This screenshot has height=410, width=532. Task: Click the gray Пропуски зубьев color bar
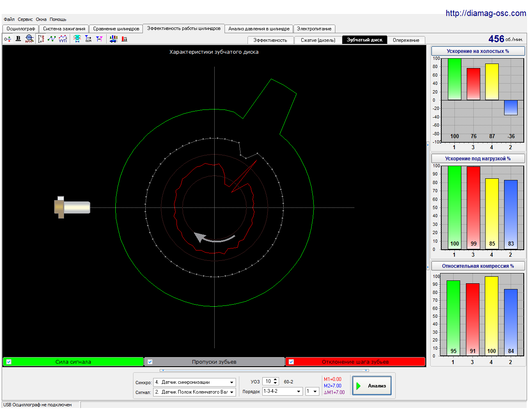(214, 362)
